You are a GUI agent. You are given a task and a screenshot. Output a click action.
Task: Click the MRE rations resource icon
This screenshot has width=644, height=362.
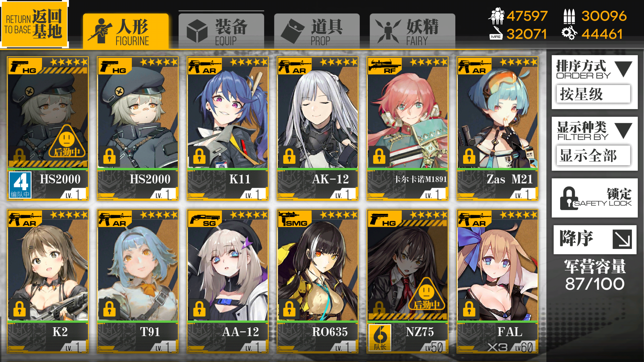[496, 34]
